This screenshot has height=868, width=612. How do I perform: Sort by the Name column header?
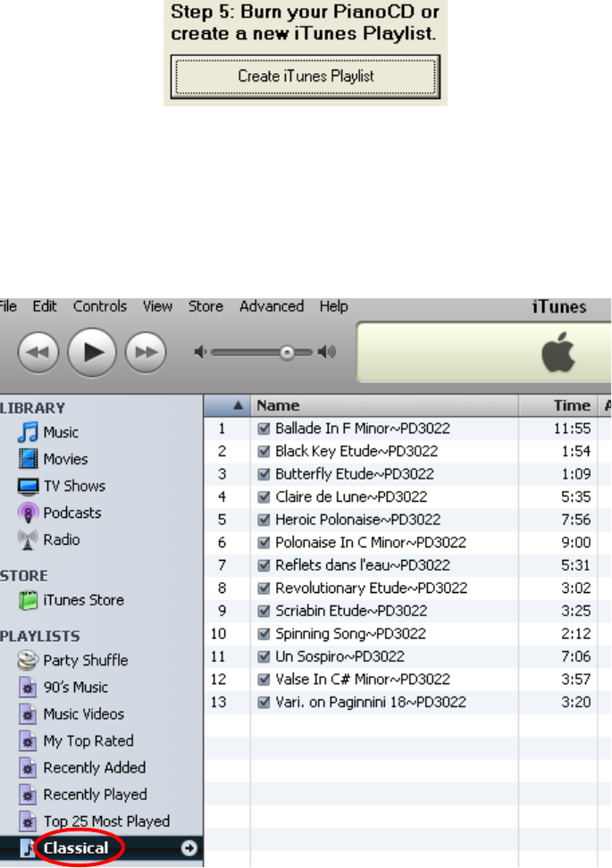385,405
